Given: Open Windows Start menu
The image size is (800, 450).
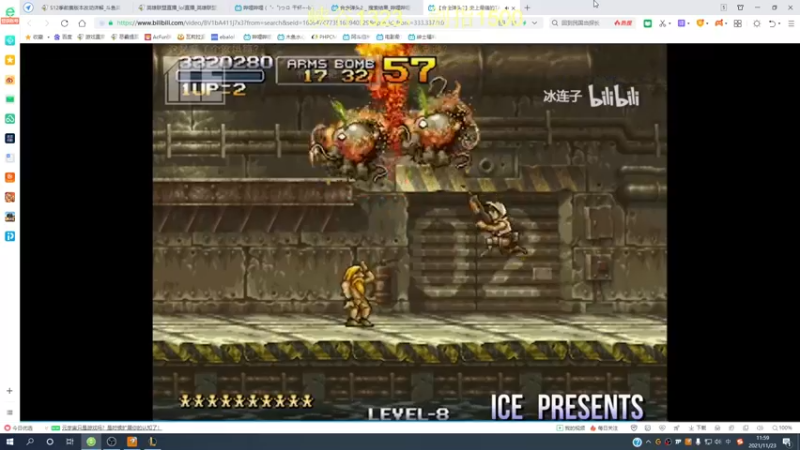Looking at the screenshot, I should 10,442.
